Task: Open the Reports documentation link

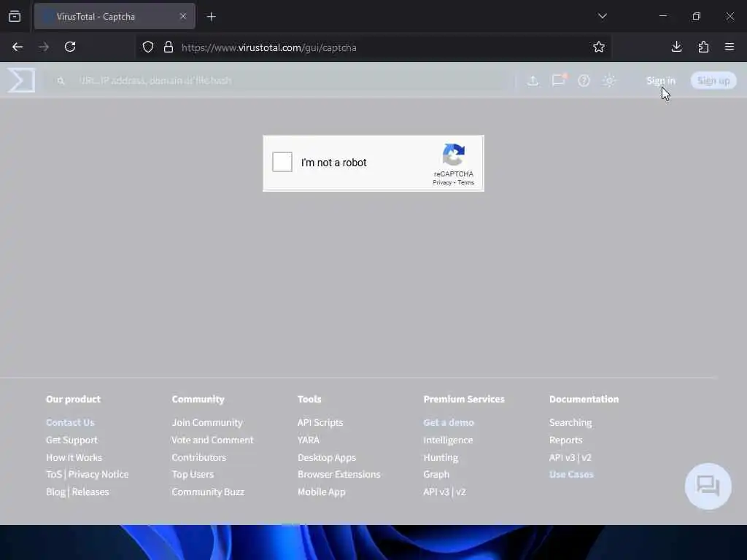Action: [565, 440]
